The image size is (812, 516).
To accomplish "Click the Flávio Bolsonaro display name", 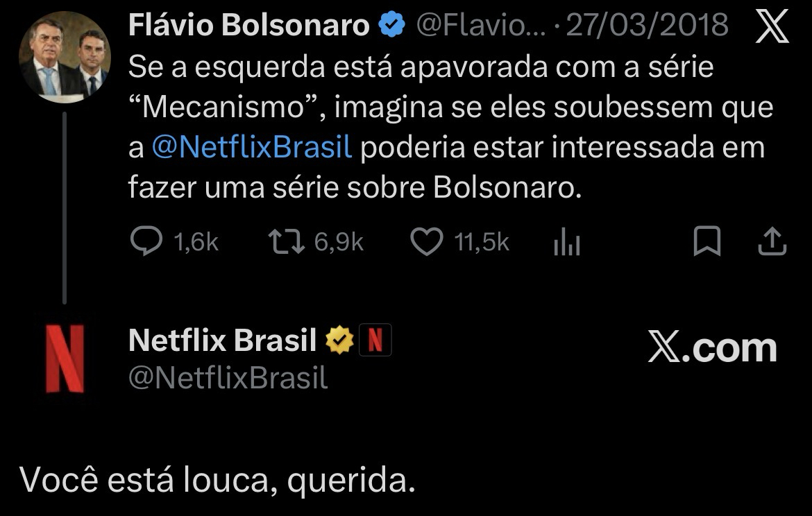I will coord(248,26).
